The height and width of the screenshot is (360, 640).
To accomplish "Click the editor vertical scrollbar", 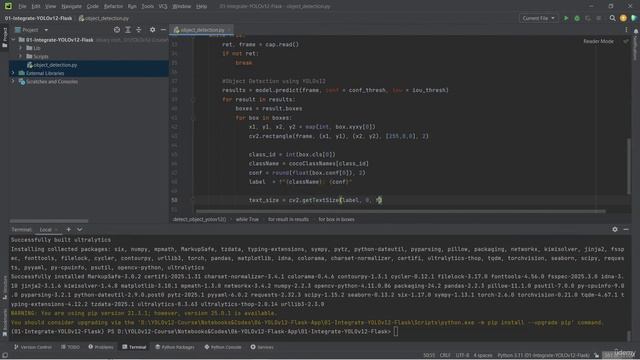I will tap(629, 167).
